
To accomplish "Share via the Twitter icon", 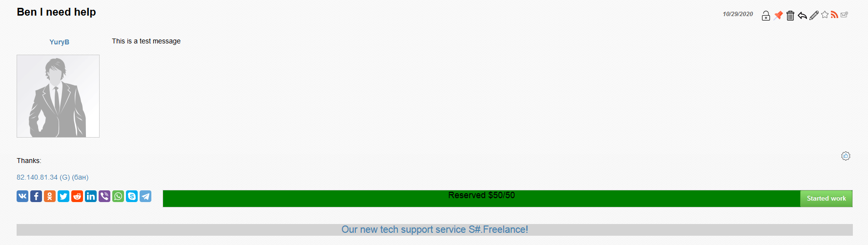I will click(63, 196).
